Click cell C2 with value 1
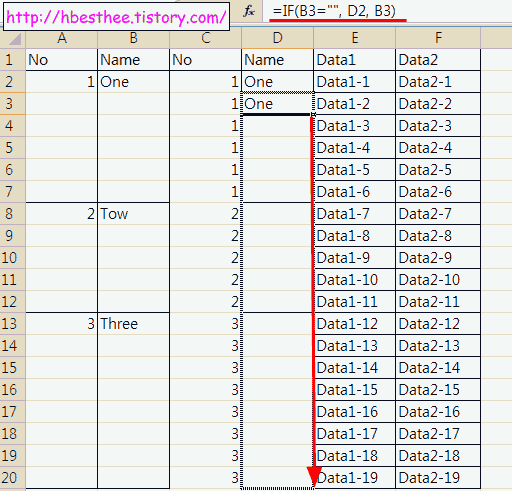 pyautogui.click(x=206, y=82)
